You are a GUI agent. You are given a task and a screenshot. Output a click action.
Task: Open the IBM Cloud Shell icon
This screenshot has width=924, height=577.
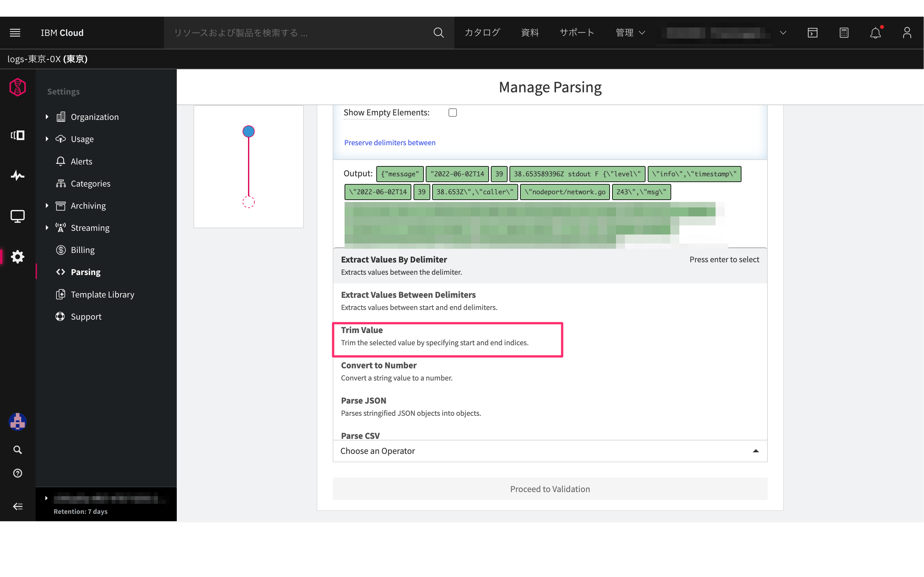coord(812,33)
